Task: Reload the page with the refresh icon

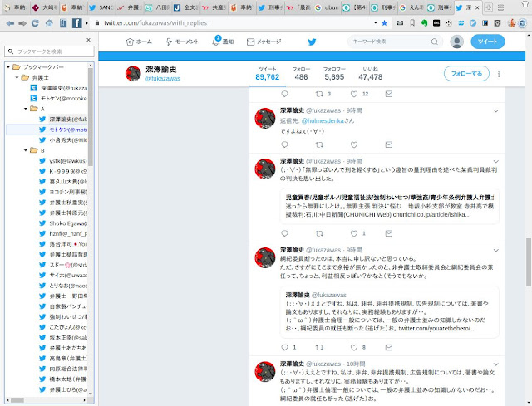Action: tap(35, 23)
